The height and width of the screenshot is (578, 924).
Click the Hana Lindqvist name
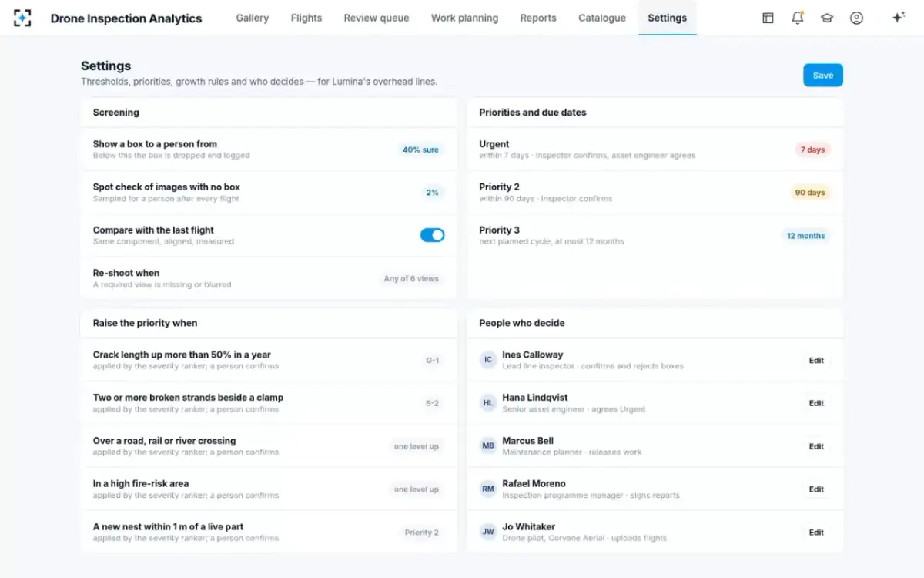coord(535,398)
